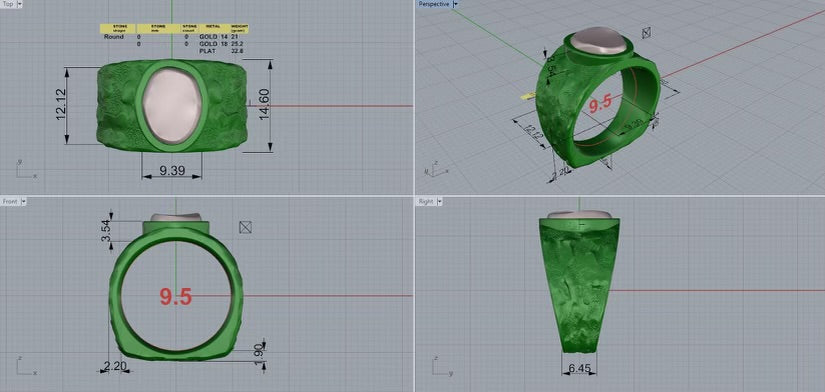The height and width of the screenshot is (392, 825).
Task: Select the crossed-box marker in Perspective viewport
Action: point(647,33)
